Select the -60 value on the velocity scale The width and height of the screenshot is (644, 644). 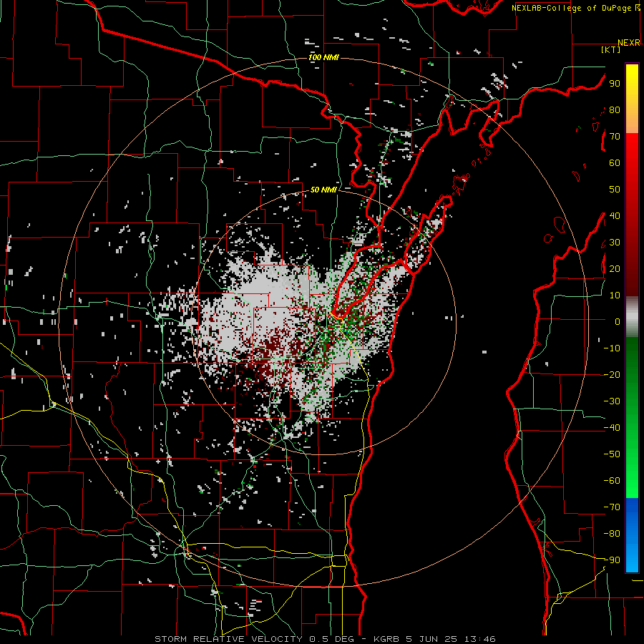click(612, 481)
